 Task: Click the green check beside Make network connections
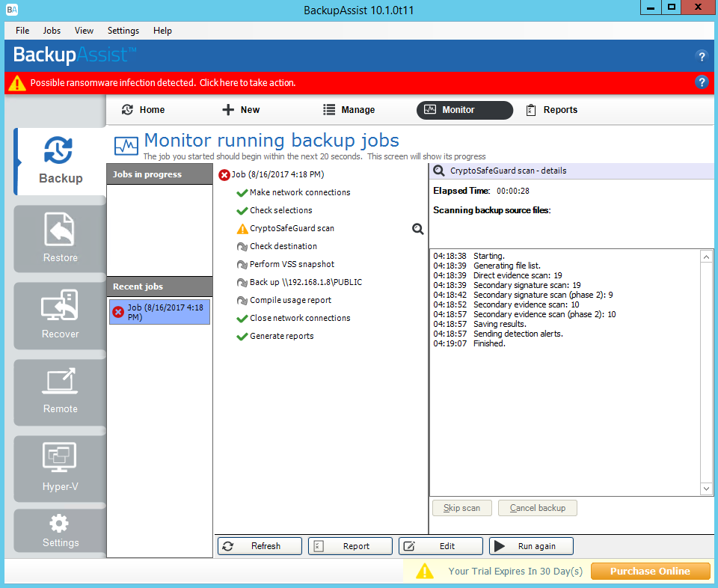242,193
